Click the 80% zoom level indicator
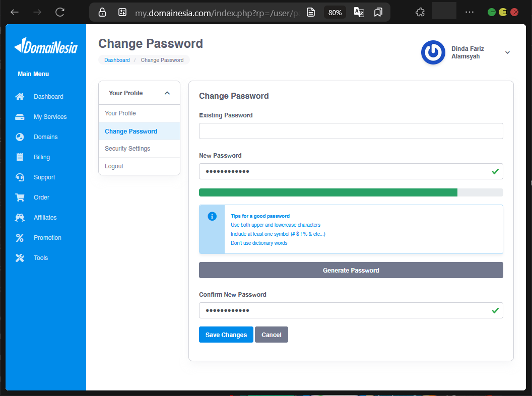The width and height of the screenshot is (532, 396). tap(335, 13)
